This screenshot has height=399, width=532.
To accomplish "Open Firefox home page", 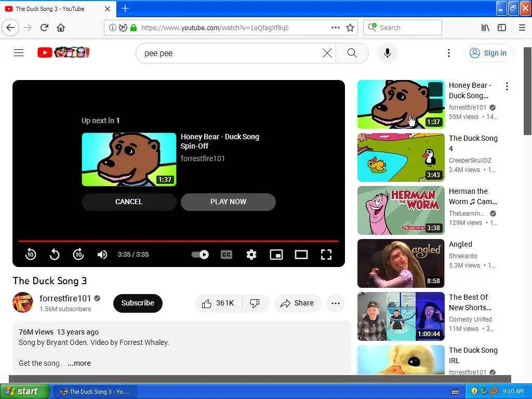I will pos(61,28).
